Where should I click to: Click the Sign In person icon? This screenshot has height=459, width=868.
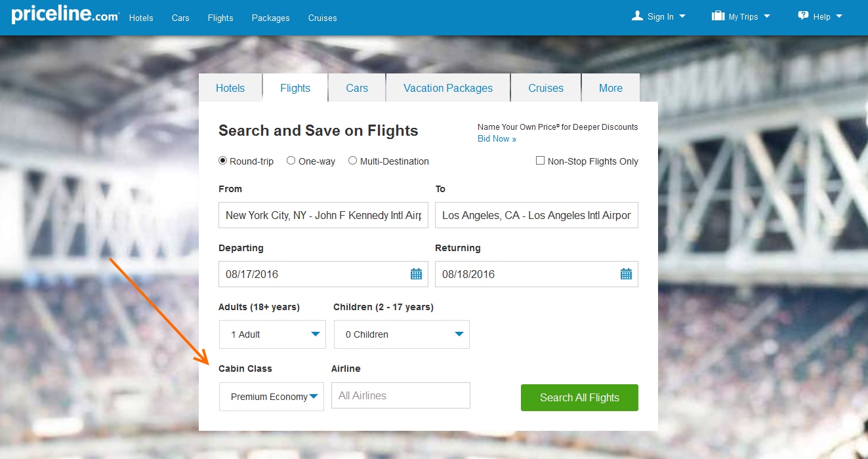[637, 16]
